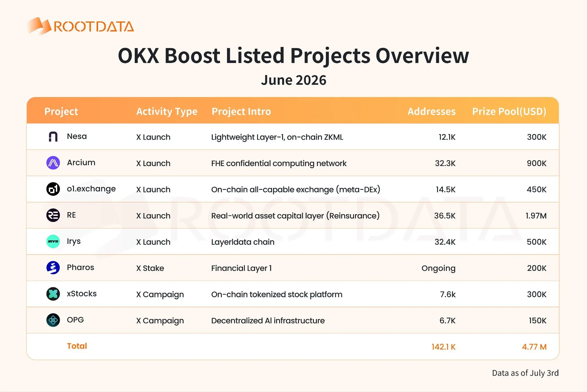Click 'Financial Layer 1' intro text
The height and width of the screenshot is (392, 587).
tap(241, 268)
